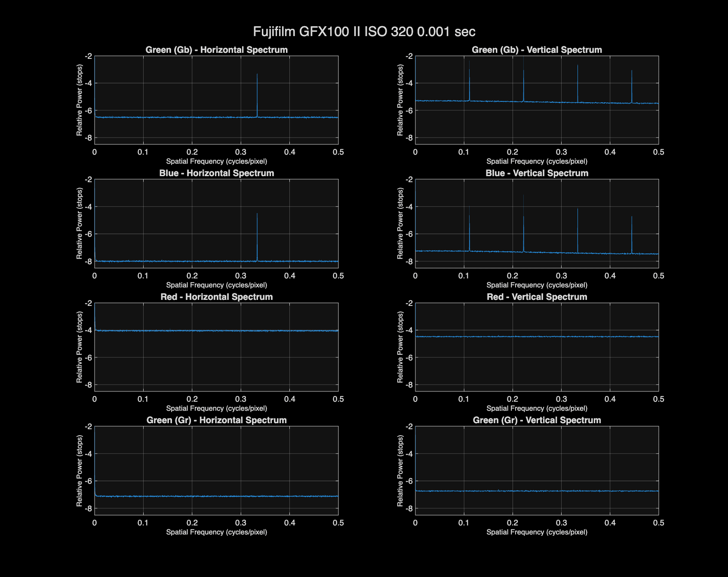Viewport: 728px width, 577px height.
Task: Click the x-axis label under Green (Gb) Horizontal plot
Action: click(217, 162)
